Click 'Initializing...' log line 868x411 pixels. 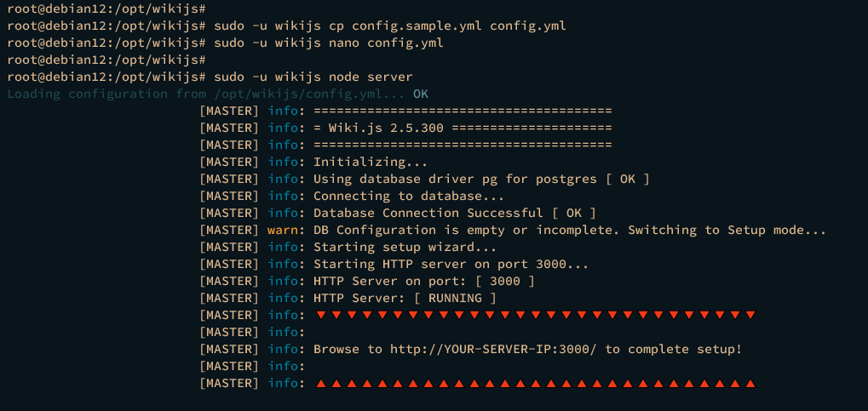(371, 163)
